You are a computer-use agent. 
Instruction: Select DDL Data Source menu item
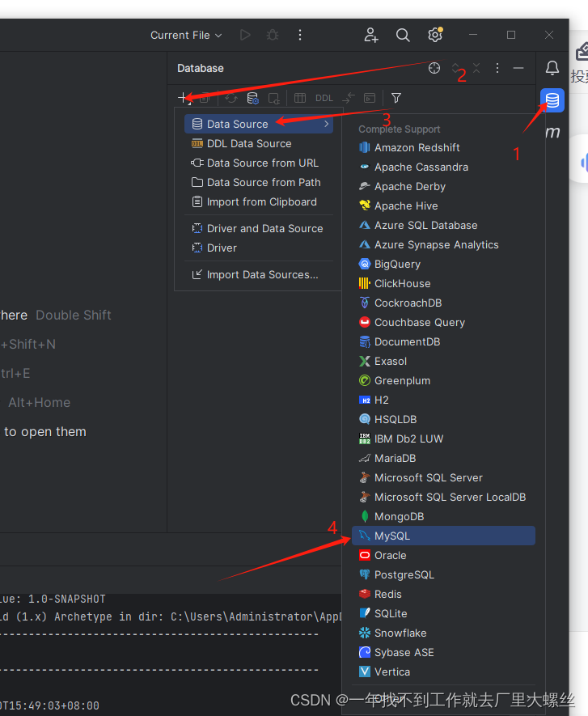[258, 143]
